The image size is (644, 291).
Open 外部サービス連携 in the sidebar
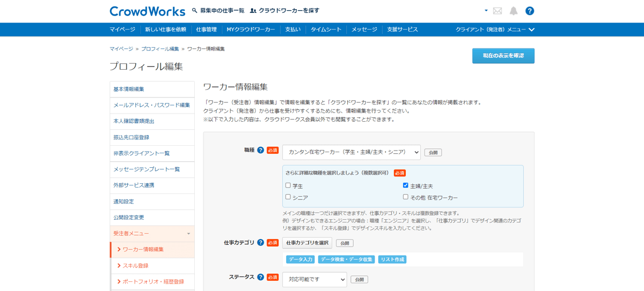152,185
